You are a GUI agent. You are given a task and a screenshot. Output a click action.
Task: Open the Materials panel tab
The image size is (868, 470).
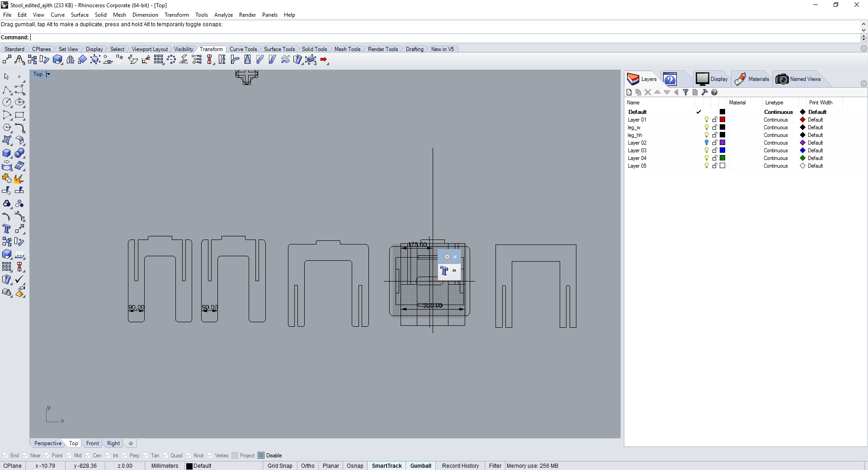(751, 79)
